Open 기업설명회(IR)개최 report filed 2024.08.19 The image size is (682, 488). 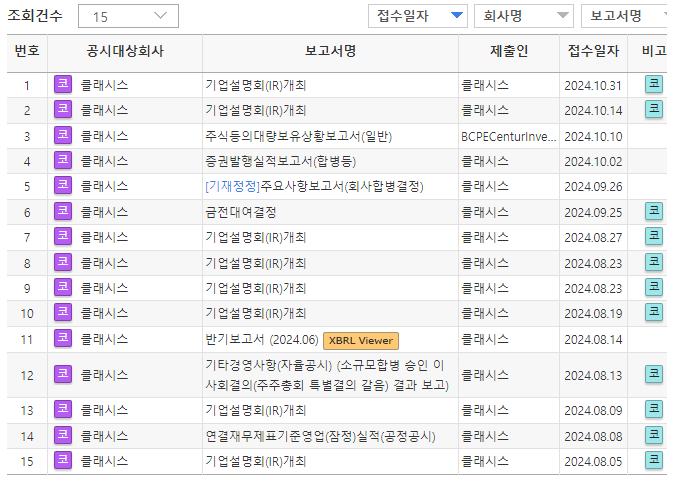point(256,314)
